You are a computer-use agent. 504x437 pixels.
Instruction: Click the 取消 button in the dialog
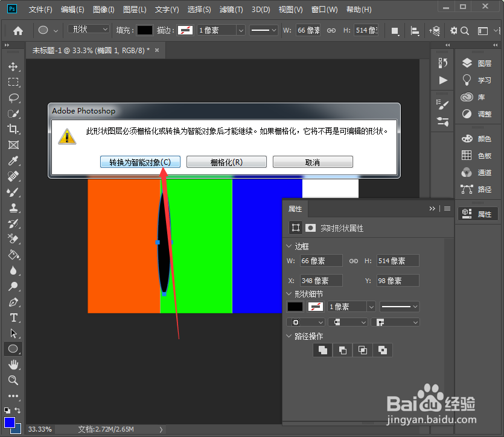[313, 161]
